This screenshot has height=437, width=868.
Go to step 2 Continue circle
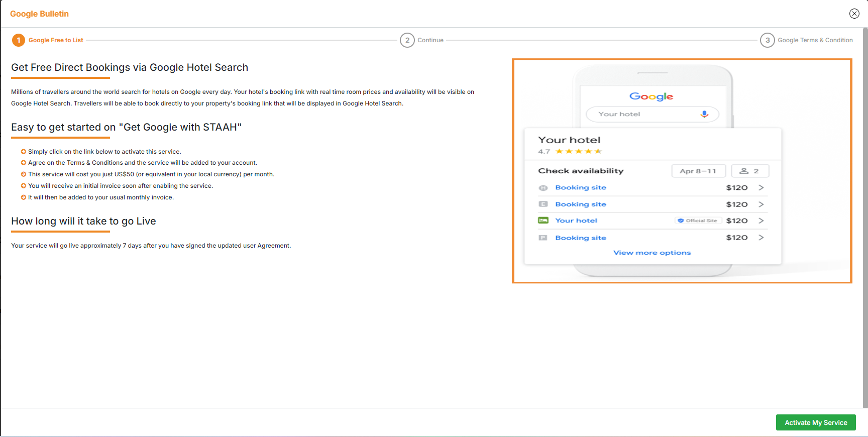click(x=407, y=40)
